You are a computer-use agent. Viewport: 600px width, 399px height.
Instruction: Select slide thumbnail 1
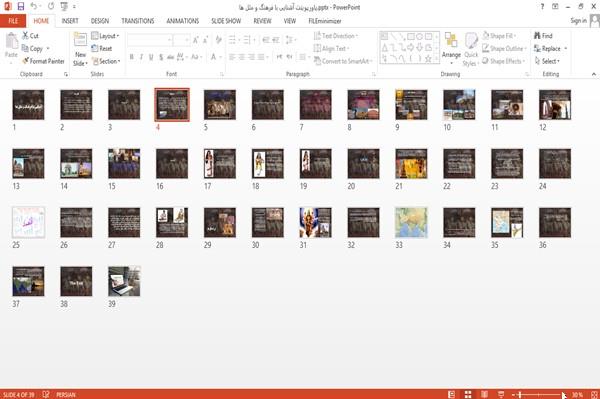(x=28, y=104)
